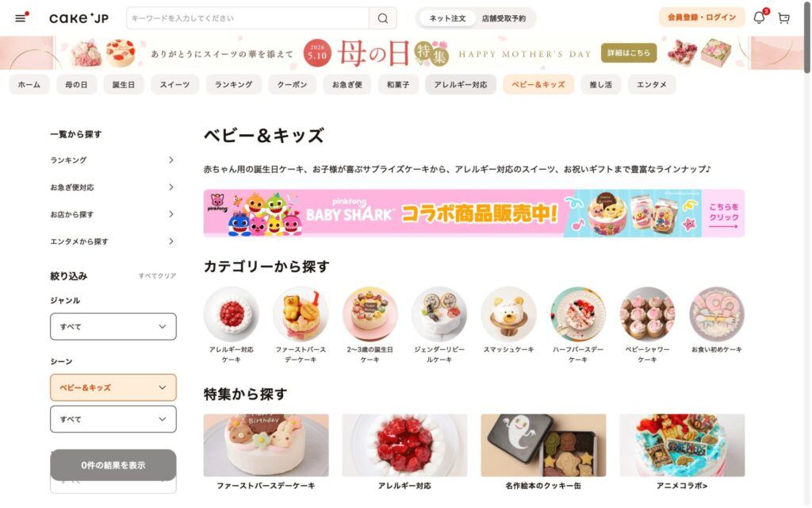Click the すべてクリア link
812x508 pixels.
[x=157, y=275]
